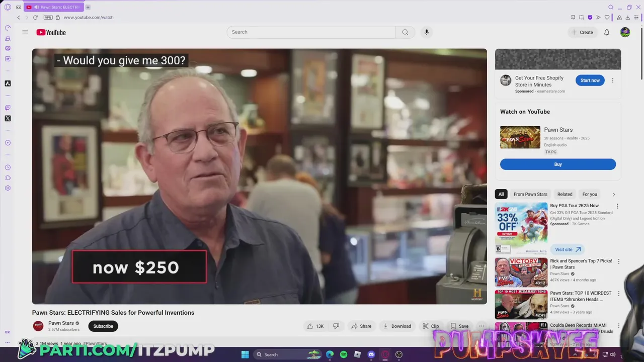Open the browser snapshot tool icon
This screenshot has width=644, height=362.
pos(582,17)
